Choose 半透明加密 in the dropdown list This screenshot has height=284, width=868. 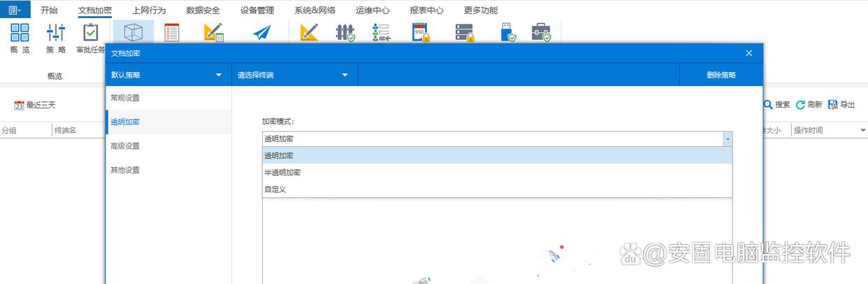498,172
